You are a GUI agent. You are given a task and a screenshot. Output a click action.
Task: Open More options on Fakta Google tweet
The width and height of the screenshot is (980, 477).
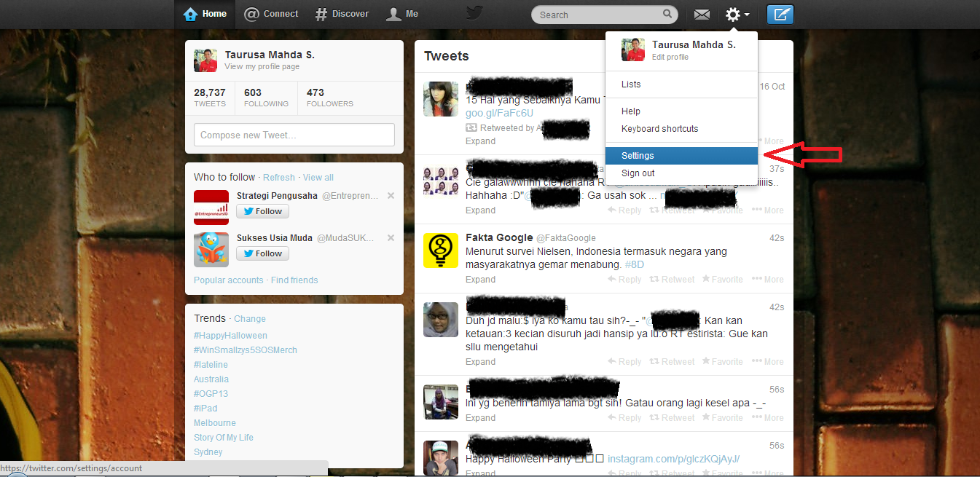click(768, 280)
